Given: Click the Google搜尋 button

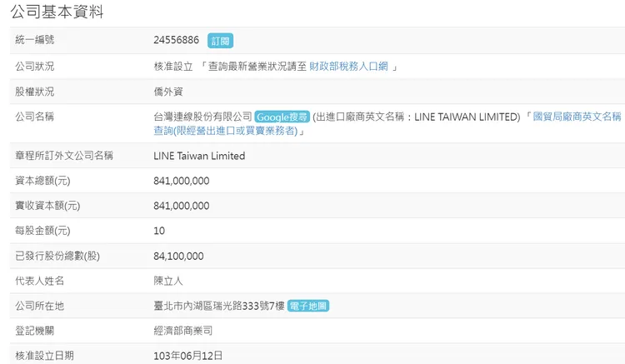Looking at the screenshot, I should pos(282,117).
